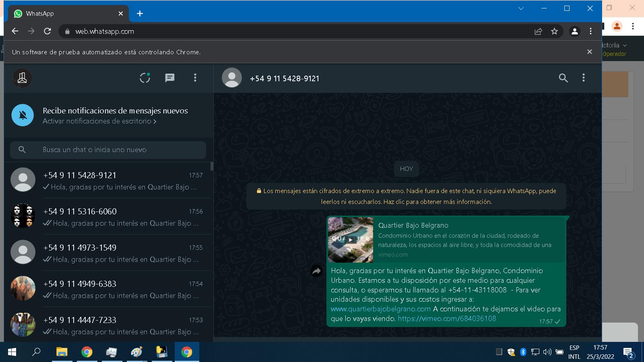Open a new Chrome tab
This screenshot has height=362, width=644.
pyautogui.click(x=140, y=13)
